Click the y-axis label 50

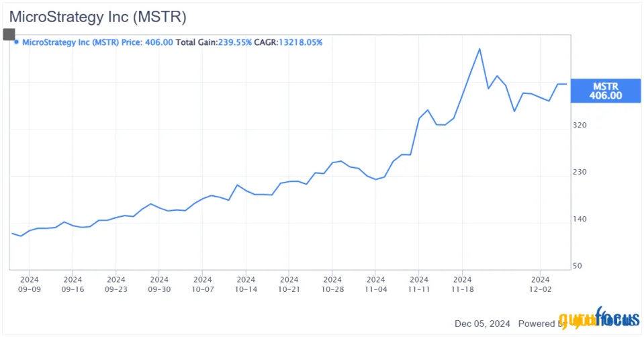tap(578, 266)
